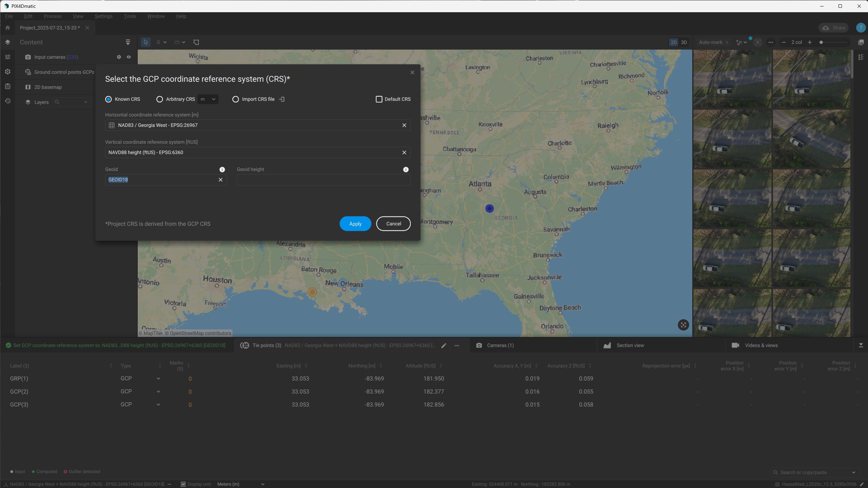The width and height of the screenshot is (868, 488).
Task: Click the pencil edit icon for tie points CRS
Action: point(444,345)
